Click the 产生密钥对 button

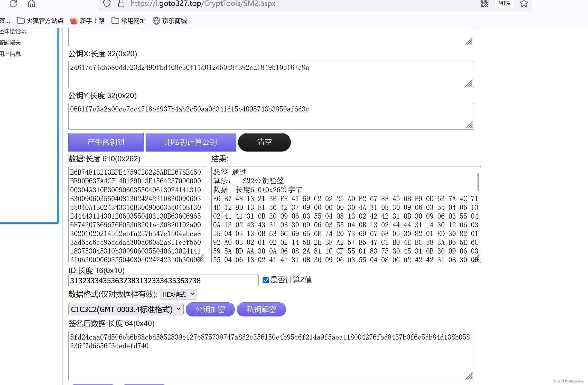pyautogui.click(x=106, y=142)
